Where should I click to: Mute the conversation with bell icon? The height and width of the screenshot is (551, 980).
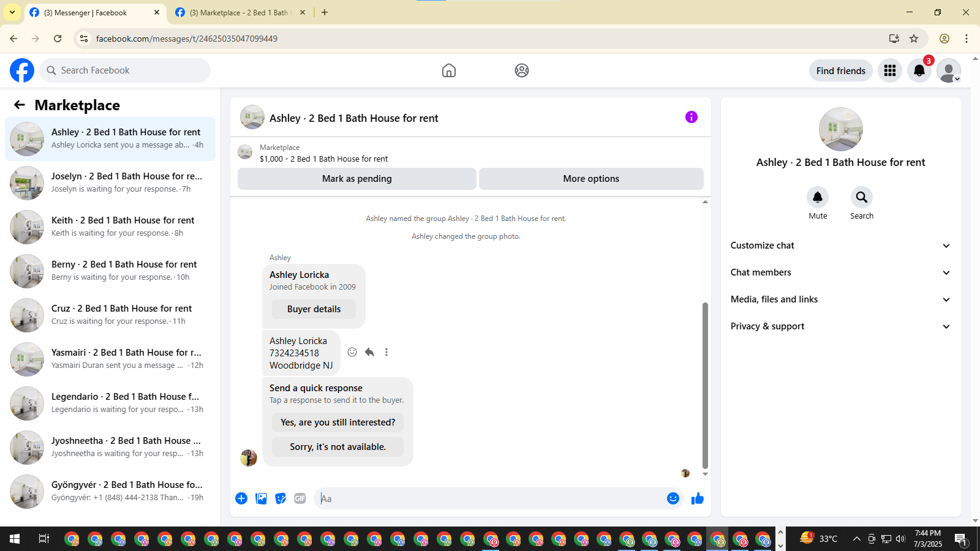point(818,197)
